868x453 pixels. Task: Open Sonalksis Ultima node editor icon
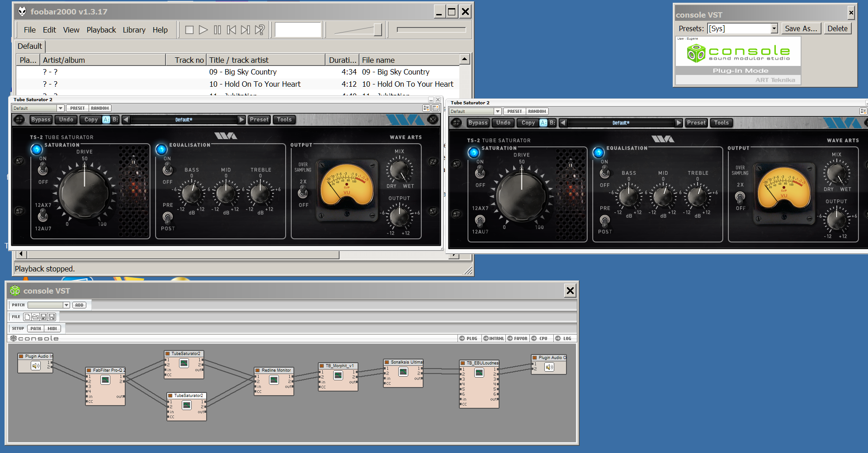coord(403,372)
